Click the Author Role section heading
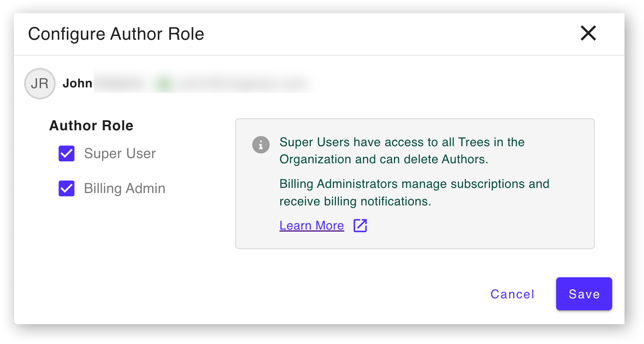644x344 pixels. [x=91, y=126]
